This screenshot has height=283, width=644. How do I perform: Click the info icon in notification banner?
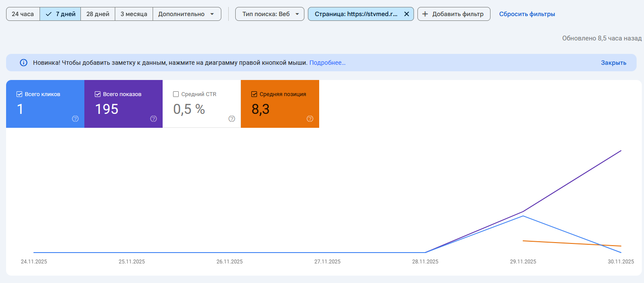point(23,63)
